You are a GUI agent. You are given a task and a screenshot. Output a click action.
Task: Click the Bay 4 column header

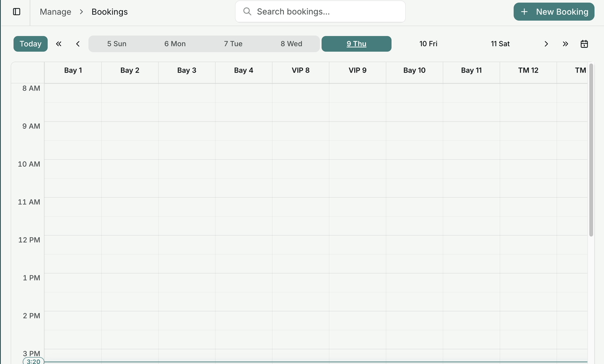coord(244,70)
